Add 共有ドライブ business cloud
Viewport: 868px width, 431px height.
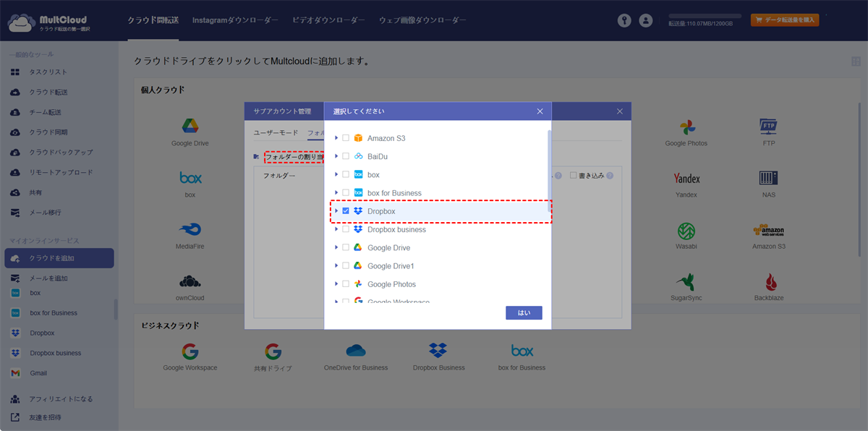tap(273, 357)
